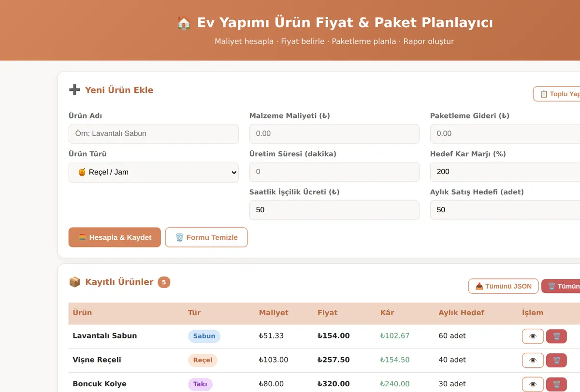The image size is (580, 392).
Task: Click Hesapla & Kaydet button
Action: [115, 237]
